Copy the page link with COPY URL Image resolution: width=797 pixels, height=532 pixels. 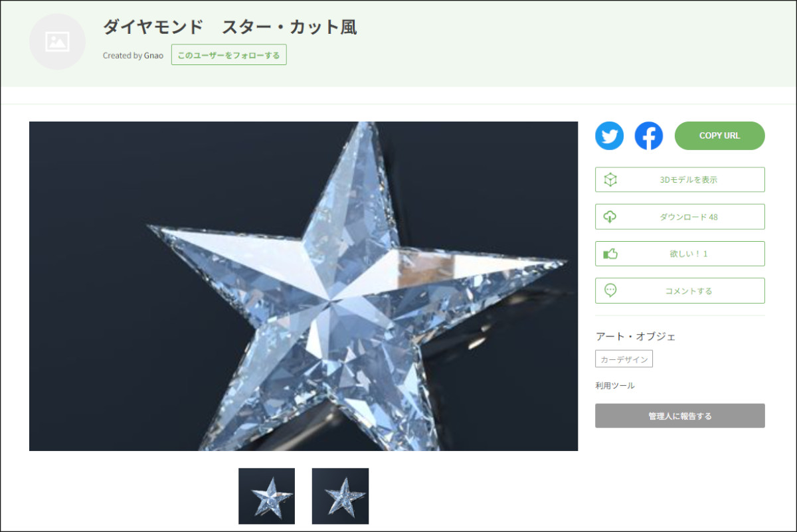tap(720, 135)
